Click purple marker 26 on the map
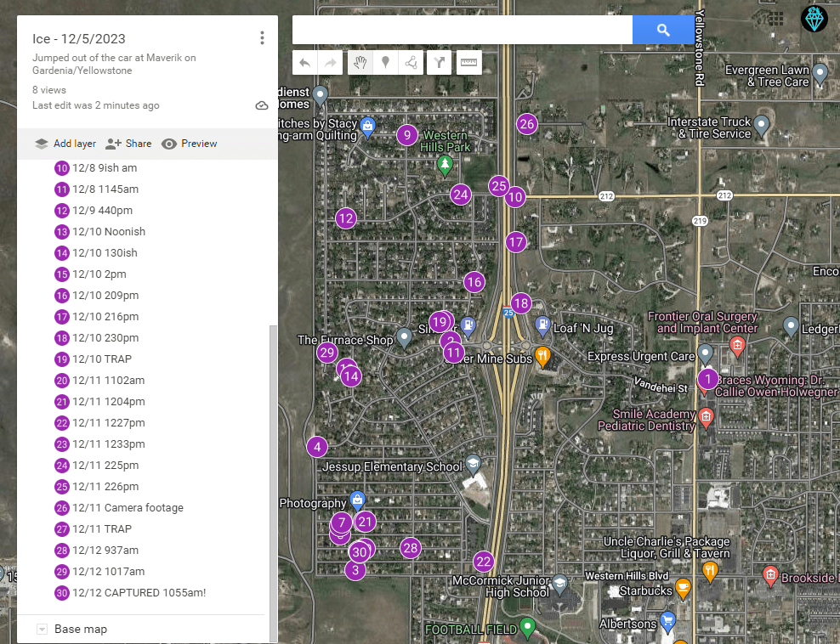The width and height of the screenshot is (840, 644). pos(527,124)
